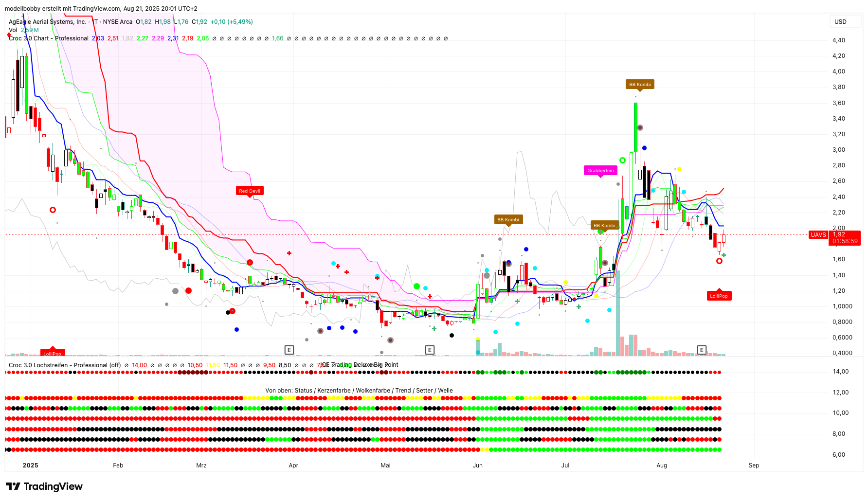
Task: Open the TradingView logo link
Action: click(44, 486)
